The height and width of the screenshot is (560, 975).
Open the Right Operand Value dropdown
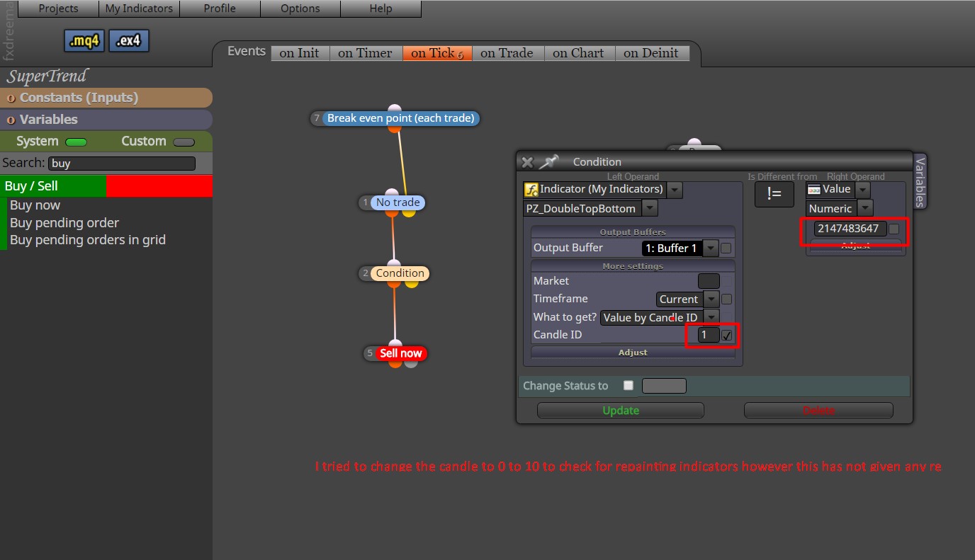pyautogui.click(x=862, y=190)
